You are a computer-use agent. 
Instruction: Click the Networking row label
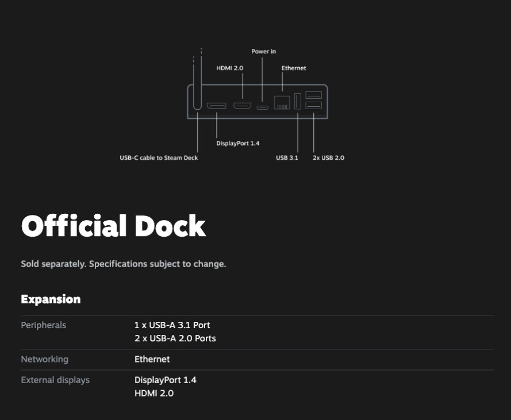point(44,359)
